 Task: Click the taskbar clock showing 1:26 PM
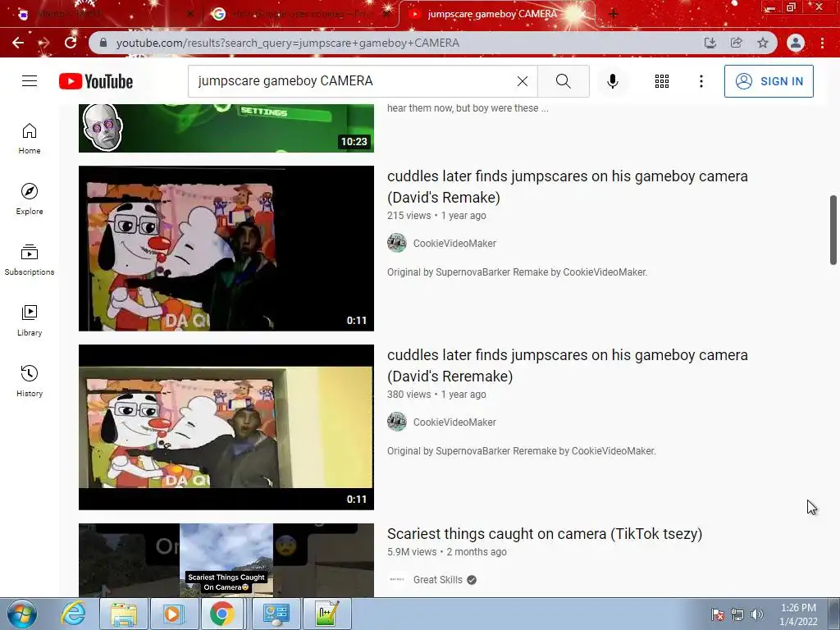pyautogui.click(x=798, y=614)
